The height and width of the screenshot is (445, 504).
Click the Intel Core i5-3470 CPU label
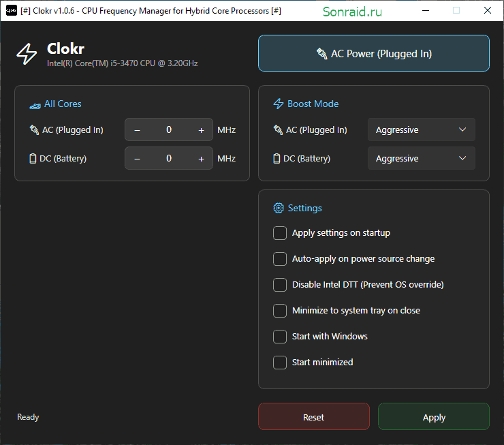coord(122,63)
